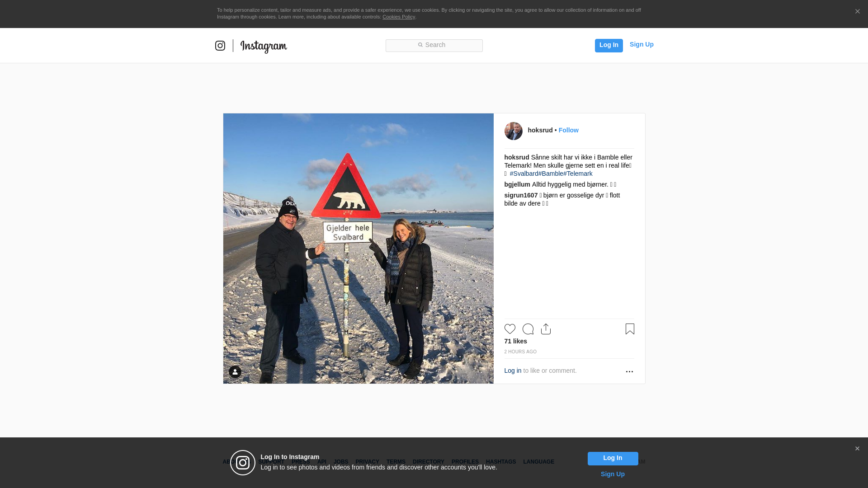Like the post with heart icon

point(509,329)
